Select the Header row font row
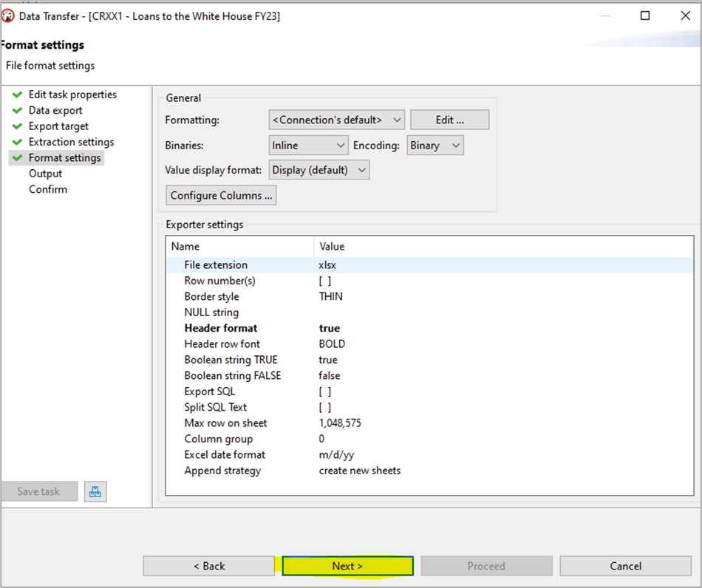The height and width of the screenshot is (588, 702). [430, 344]
